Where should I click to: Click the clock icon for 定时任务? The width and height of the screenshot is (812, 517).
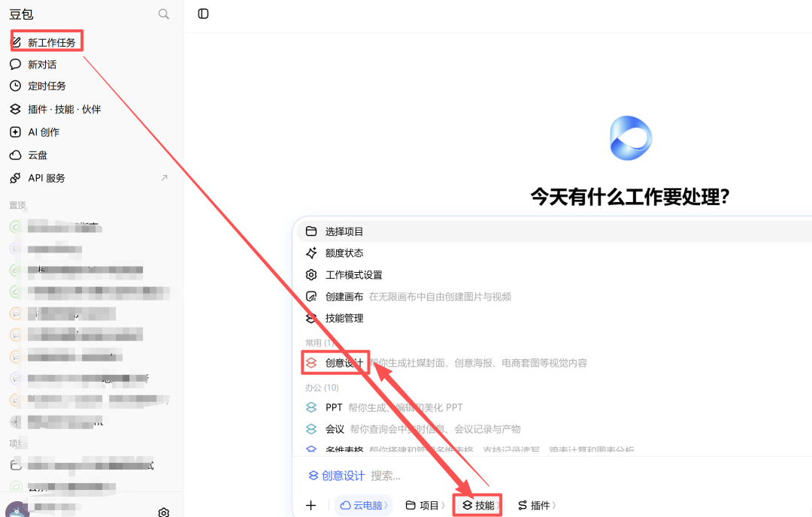[16, 86]
